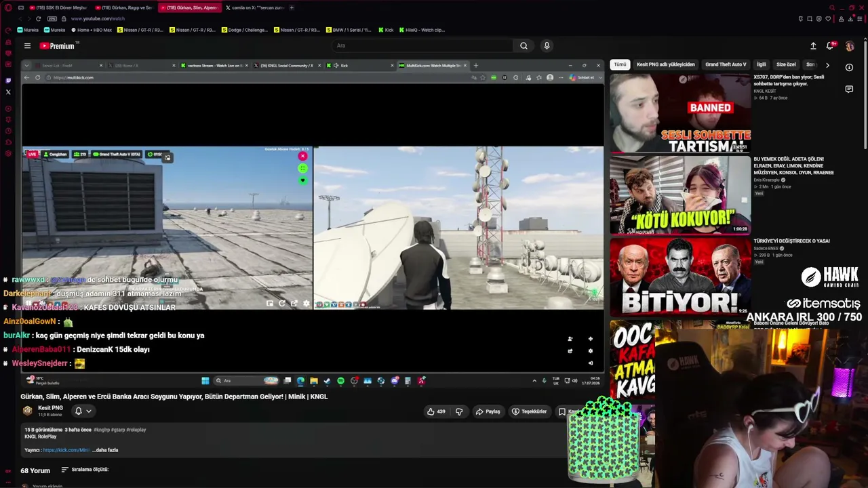Open the subscription notification bell dropdown
Screen dimensions: 868x488
pyautogui.click(x=83, y=411)
